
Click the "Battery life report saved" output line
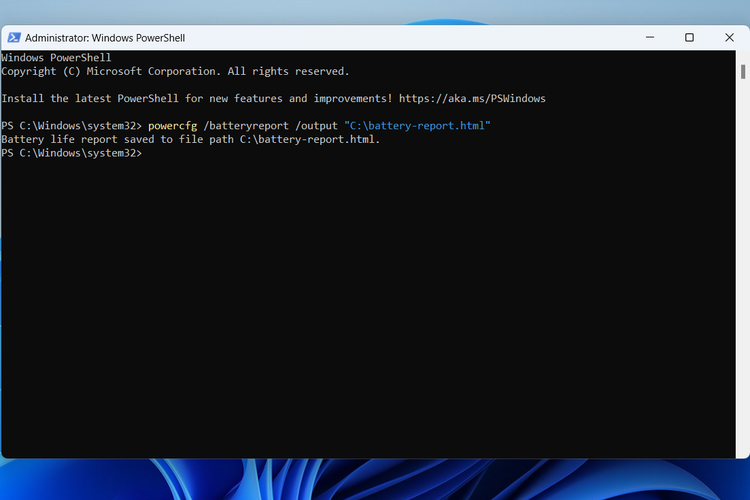[x=190, y=139]
